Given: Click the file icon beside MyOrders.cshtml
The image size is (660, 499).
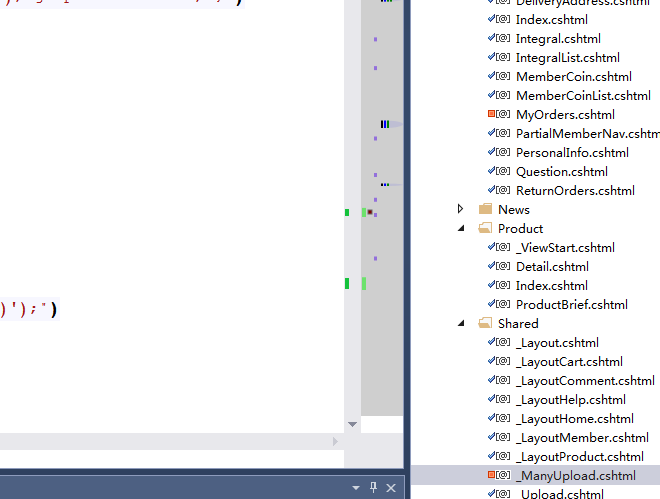Looking at the screenshot, I should [503, 115].
